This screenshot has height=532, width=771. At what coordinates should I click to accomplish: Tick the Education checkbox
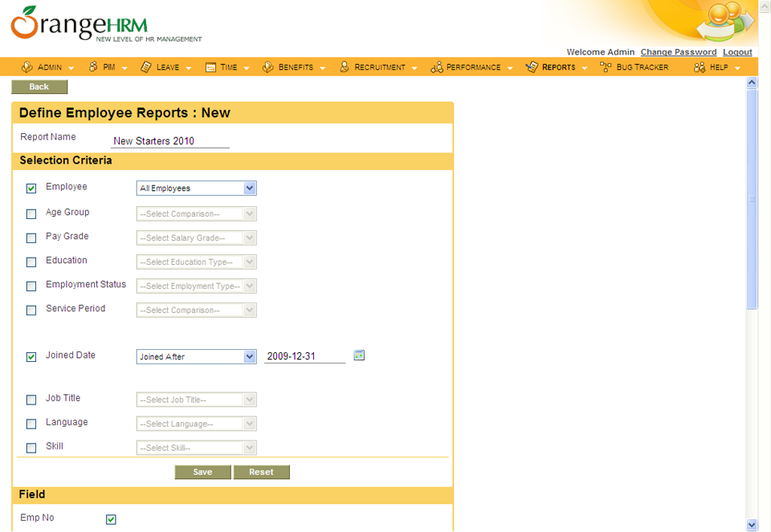[31, 262]
